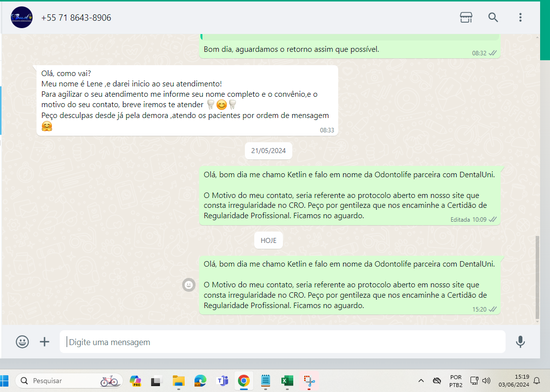Open Task View on the taskbar
The width and height of the screenshot is (550, 392).
click(157, 381)
